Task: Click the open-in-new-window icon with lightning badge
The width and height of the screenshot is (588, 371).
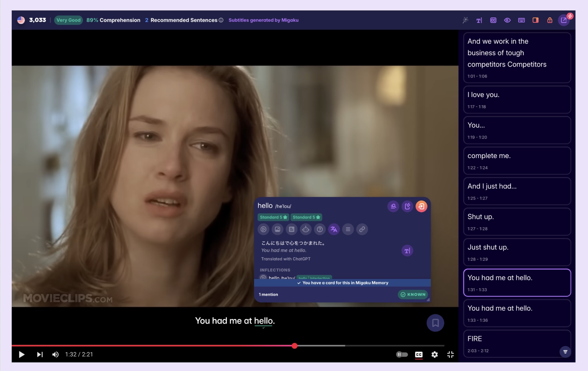Action: click(564, 20)
